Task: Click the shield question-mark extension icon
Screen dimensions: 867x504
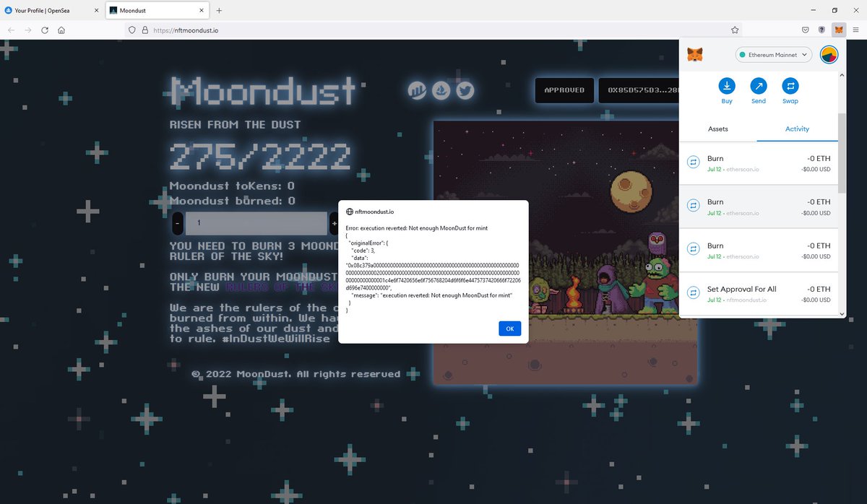Action: point(821,30)
